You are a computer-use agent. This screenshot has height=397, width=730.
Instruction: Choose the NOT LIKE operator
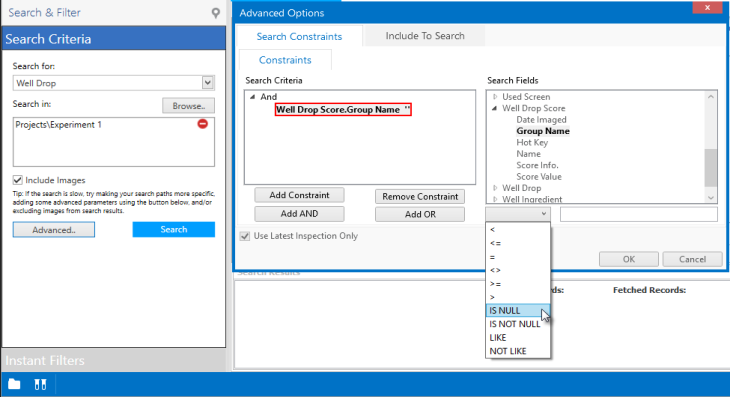pyautogui.click(x=518, y=351)
